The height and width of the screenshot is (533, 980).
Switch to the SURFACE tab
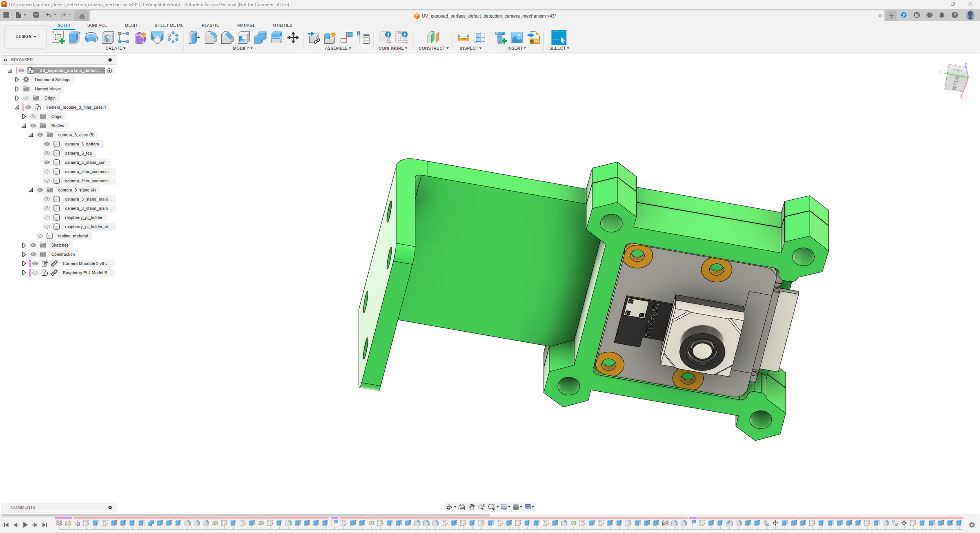tap(97, 25)
